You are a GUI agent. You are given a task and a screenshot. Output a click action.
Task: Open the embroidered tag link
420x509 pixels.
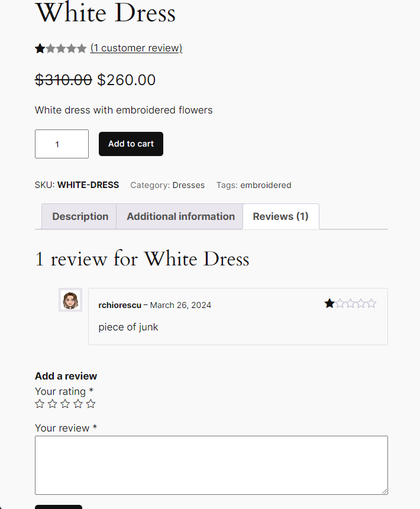coord(266,185)
